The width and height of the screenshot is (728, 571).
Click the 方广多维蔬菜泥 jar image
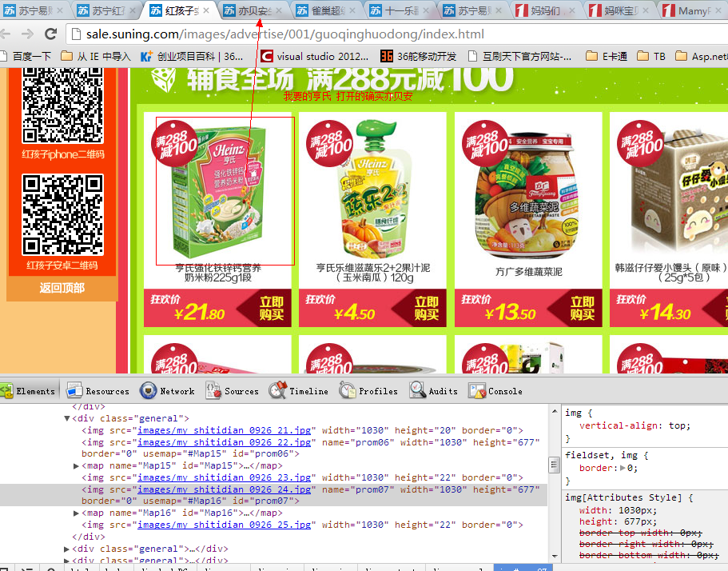coord(527,197)
